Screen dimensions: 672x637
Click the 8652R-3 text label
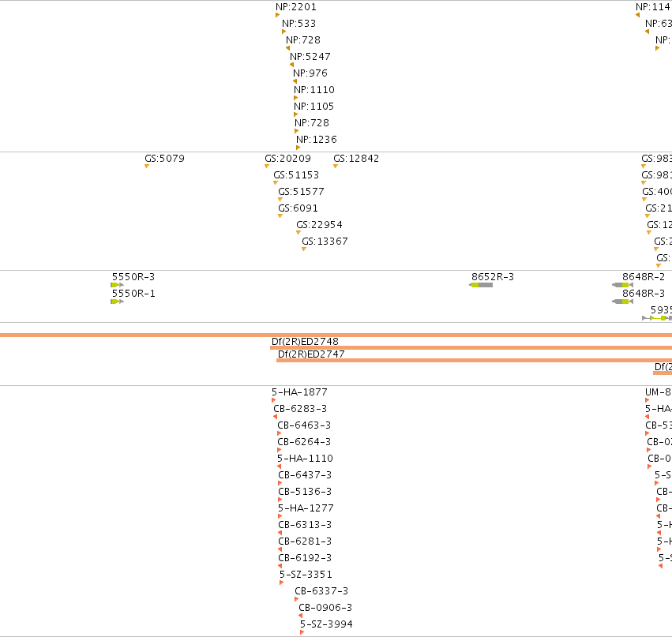pyautogui.click(x=493, y=277)
